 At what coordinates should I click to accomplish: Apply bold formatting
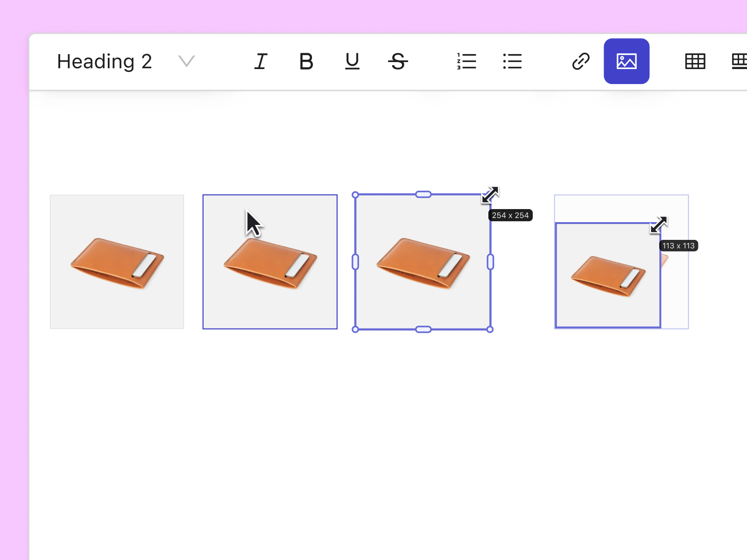coord(306,61)
